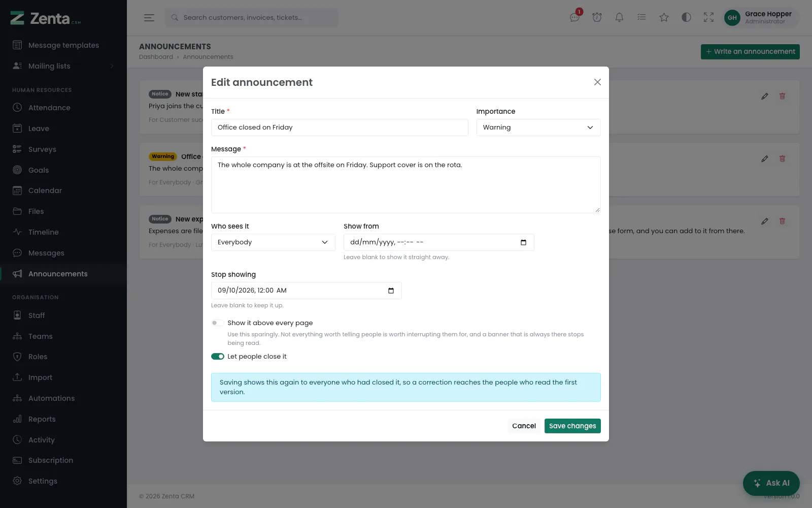Click the calendar picker icon in Stop showing field
812x508 pixels.
point(391,291)
